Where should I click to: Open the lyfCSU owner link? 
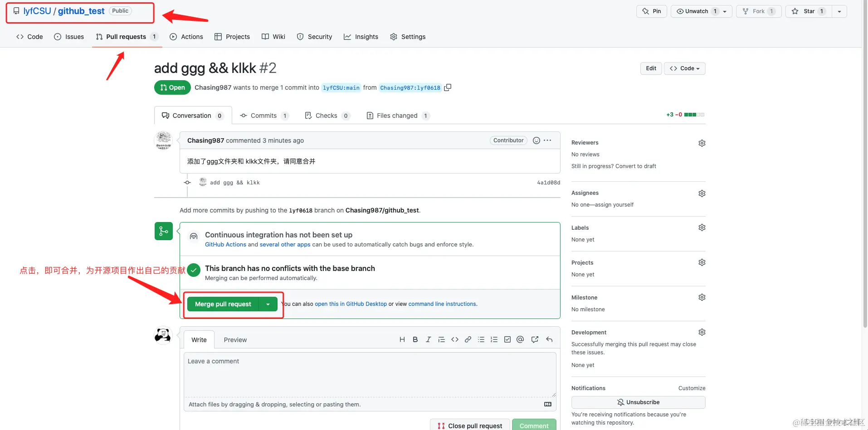[x=37, y=11]
